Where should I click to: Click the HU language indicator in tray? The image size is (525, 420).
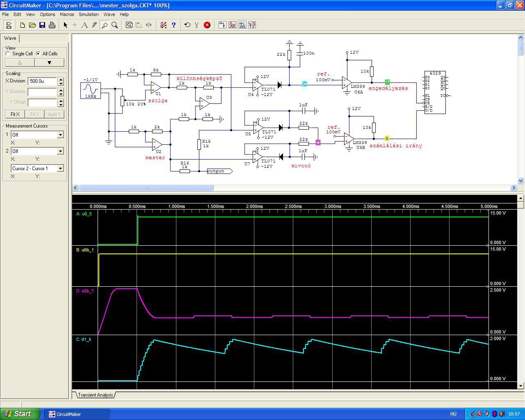pyautogui.click(x=453, y=414)
